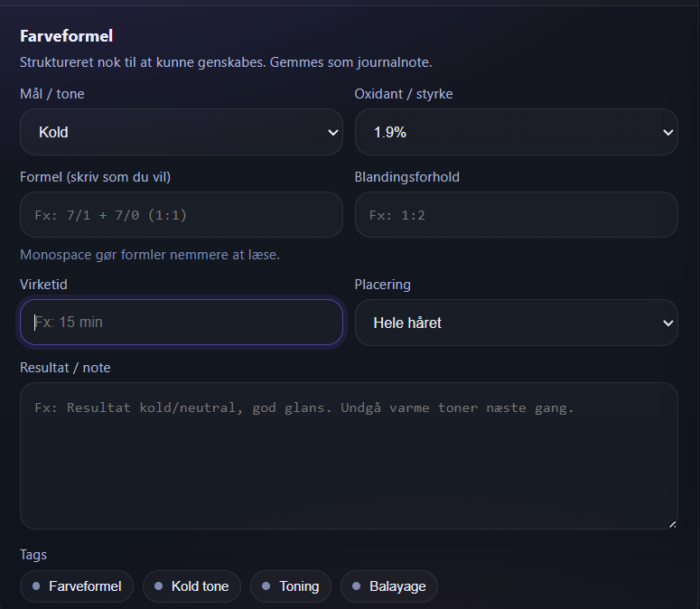Open the Mål / tone dropdown
Viewport: 700px width, 609px height.
pos(181,132)
